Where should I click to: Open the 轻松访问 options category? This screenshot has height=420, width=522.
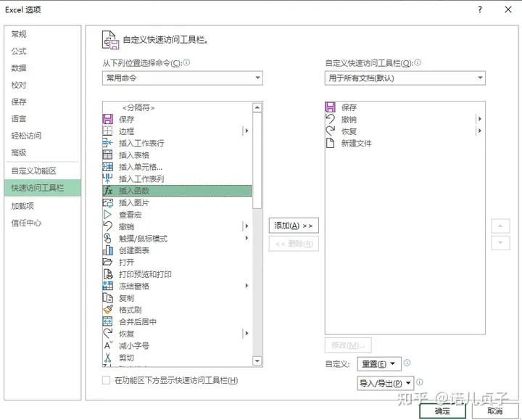pyautogui.click(x=43, y=136)
